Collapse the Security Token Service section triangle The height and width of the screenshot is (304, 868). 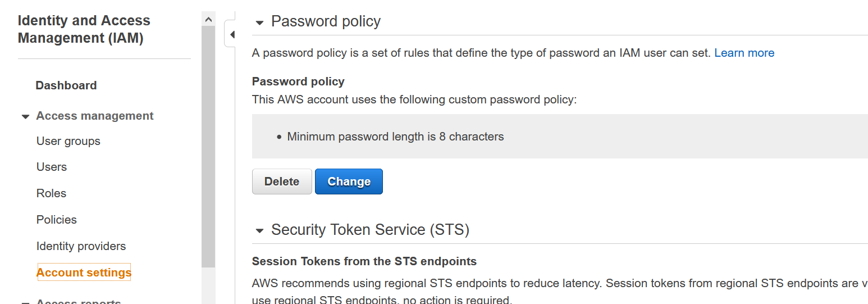coord(259,231)
